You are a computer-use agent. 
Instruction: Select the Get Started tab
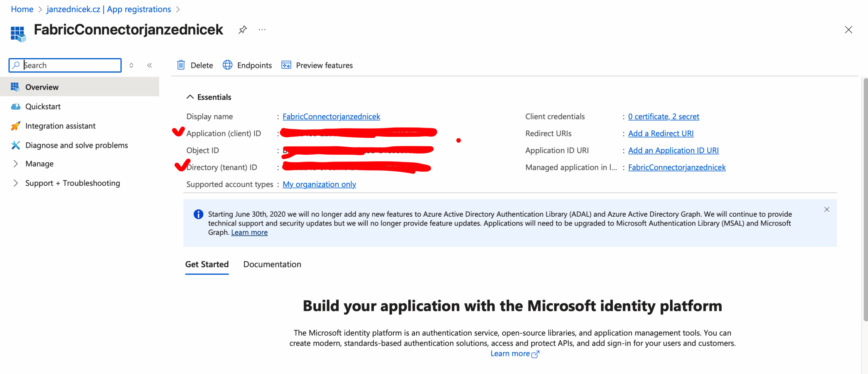tap(207, 264)
